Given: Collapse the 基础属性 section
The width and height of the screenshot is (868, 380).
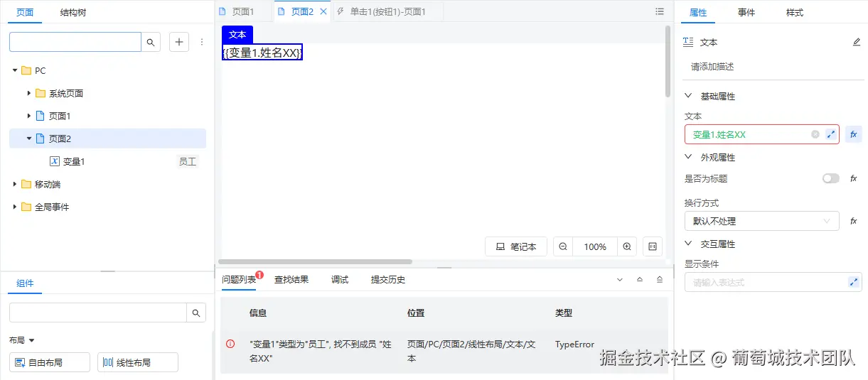Looking at the screenshot, I should (x=688, y=96).
